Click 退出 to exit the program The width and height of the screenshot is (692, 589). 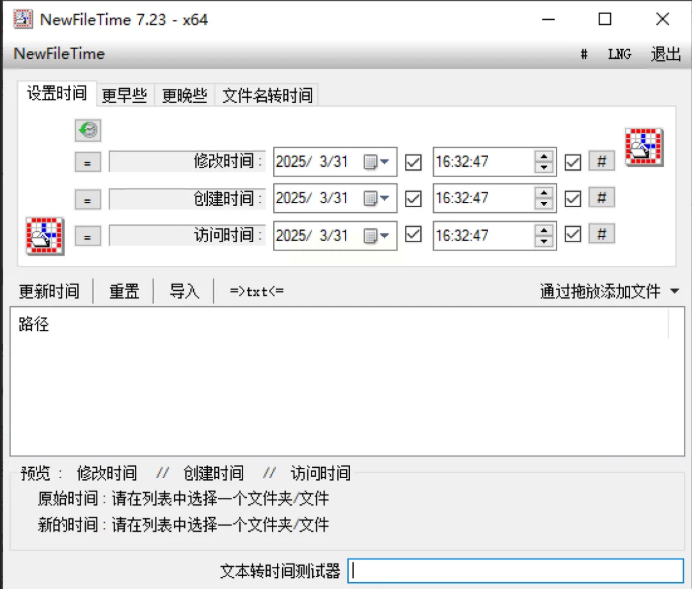666,54
